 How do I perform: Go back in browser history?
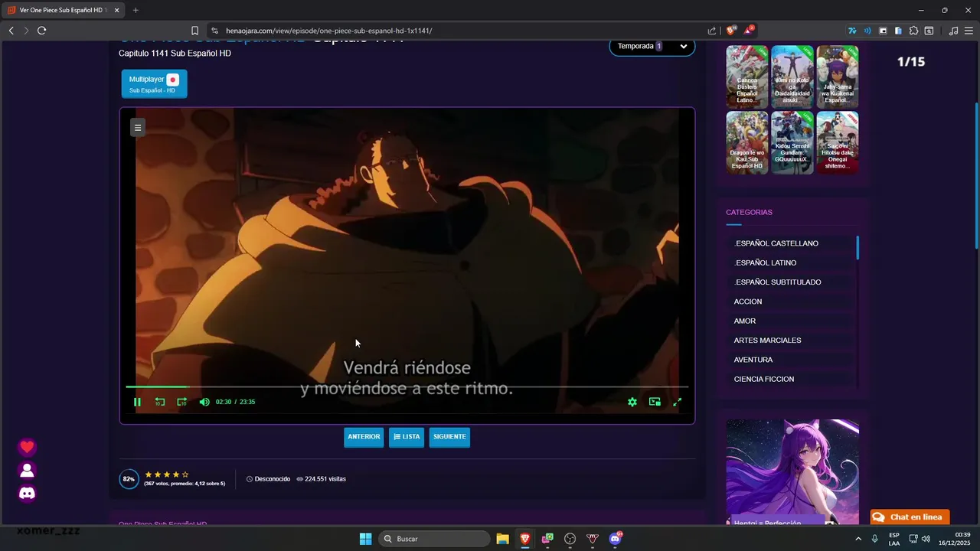pyautogui.click(x=11, y=31)
